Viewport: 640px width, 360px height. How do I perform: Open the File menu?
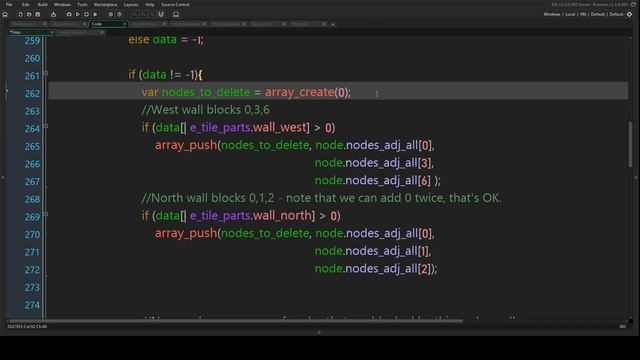pos(9,4)
